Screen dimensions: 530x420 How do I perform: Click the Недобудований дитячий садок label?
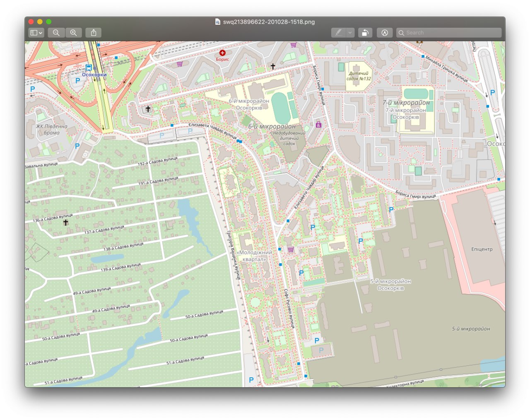pyautogui.click(x=289, y=138)
